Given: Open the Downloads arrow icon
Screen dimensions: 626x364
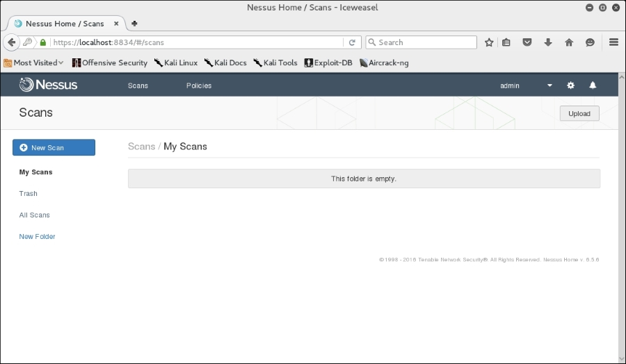Looking at the screenshot, I should tap(548, 42).
